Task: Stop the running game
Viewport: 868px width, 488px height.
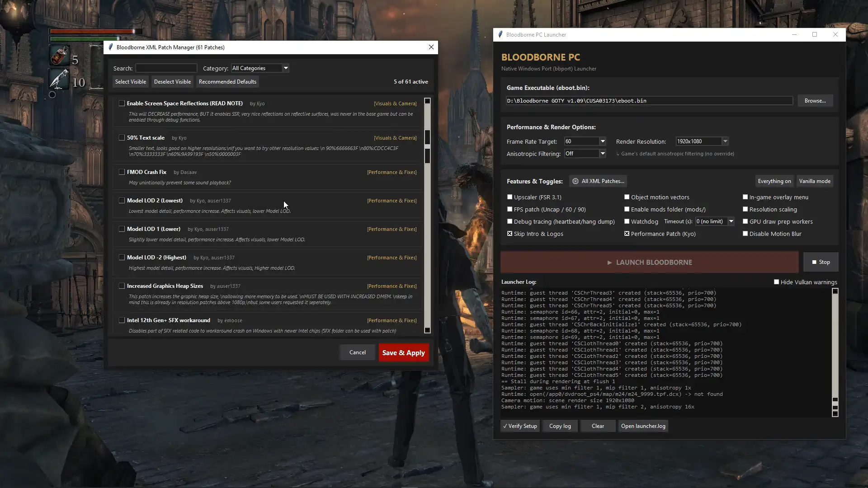Action: [821, 262]
